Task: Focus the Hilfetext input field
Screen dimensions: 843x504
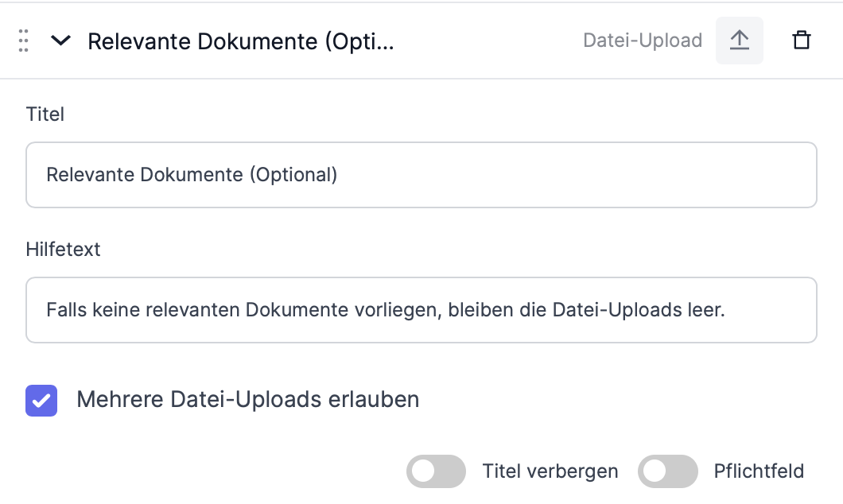Action: click(421, 310)
